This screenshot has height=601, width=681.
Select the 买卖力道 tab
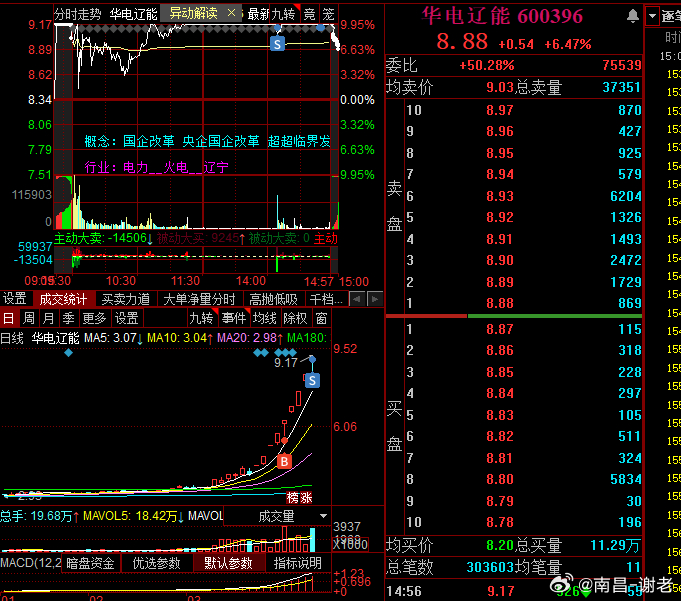click(x=126, y=299)
